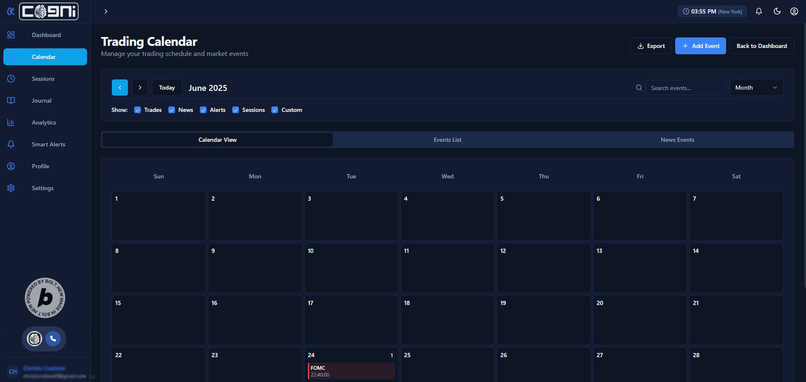Select the June 10 day cell

(352, 268)
